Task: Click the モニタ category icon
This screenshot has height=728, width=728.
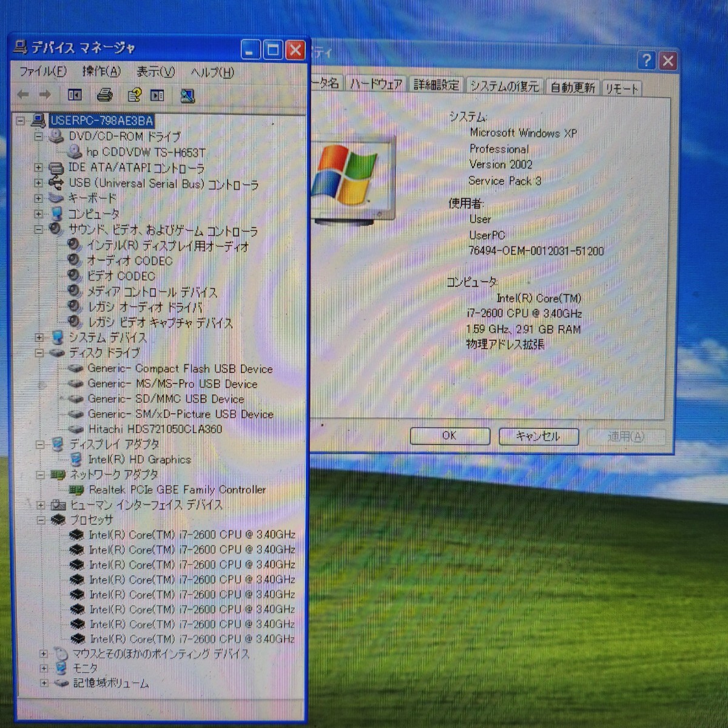Action: 60,668
